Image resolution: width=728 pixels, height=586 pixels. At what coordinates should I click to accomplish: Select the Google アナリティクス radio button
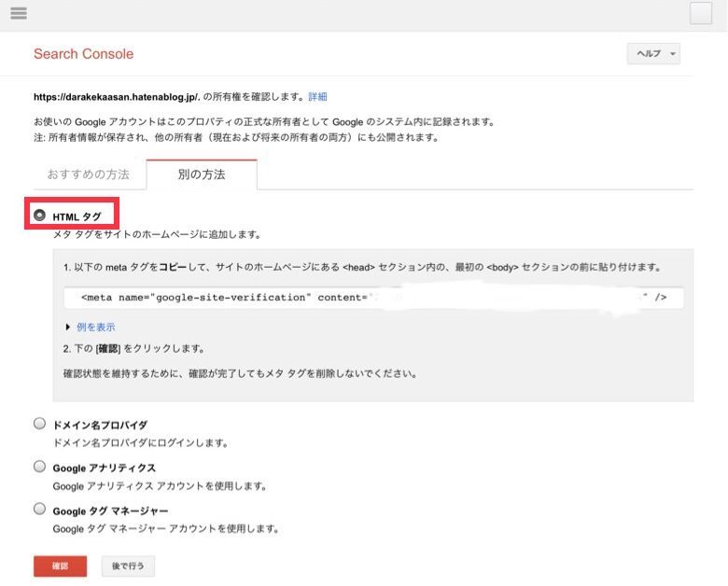click(x=39, y=467)
